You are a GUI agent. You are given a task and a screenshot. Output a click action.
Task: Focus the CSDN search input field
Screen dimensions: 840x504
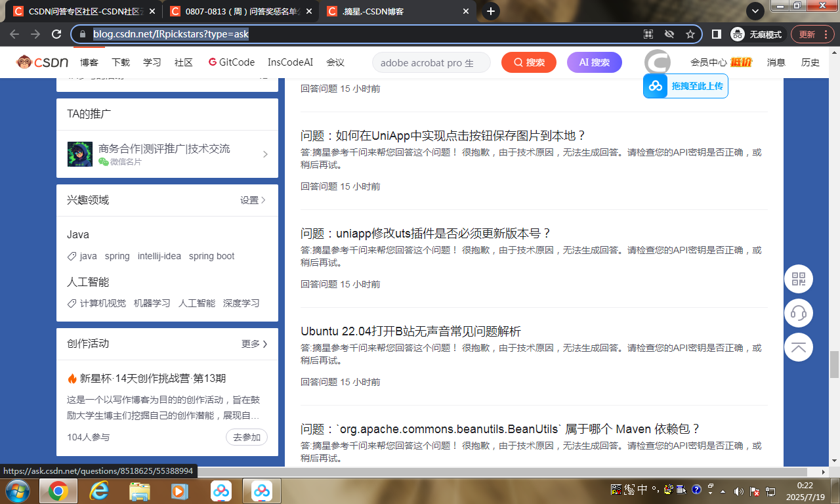[431, 62]
